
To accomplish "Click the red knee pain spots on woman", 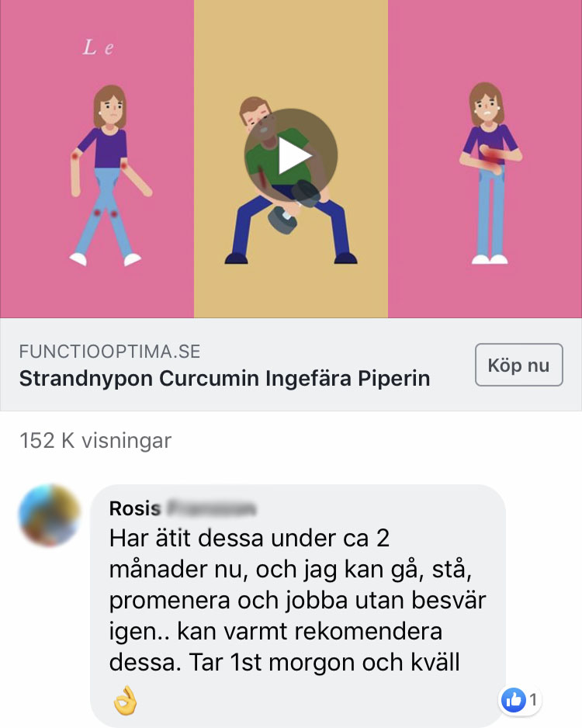I will (106, 213).
